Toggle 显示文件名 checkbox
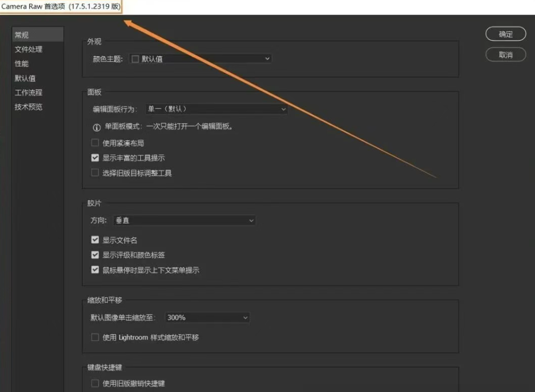The width and height of the screenshot is (535, 392). click(x=95, y=240)
